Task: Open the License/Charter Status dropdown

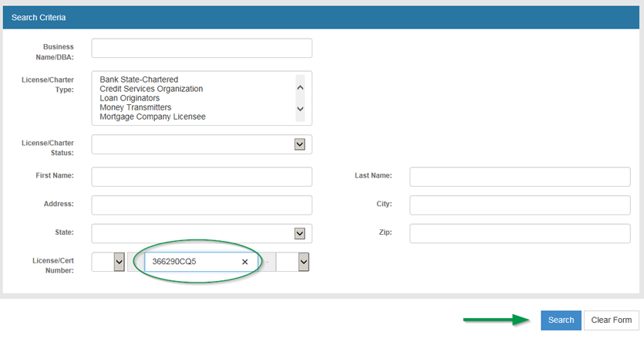Action: pyautogui.click(x=299, y=144)
